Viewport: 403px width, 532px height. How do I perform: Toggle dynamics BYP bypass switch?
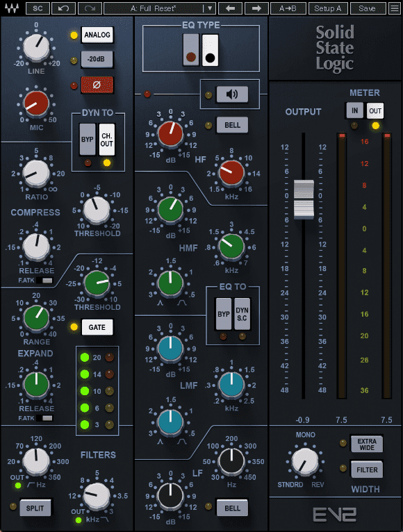88,140
